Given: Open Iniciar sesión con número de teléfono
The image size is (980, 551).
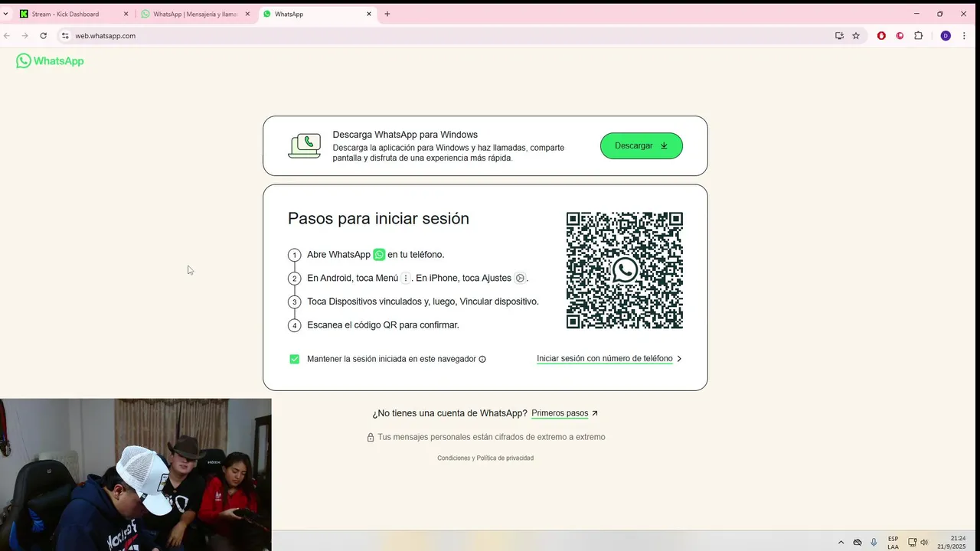Looking at the screenshot, I should 605,358.
